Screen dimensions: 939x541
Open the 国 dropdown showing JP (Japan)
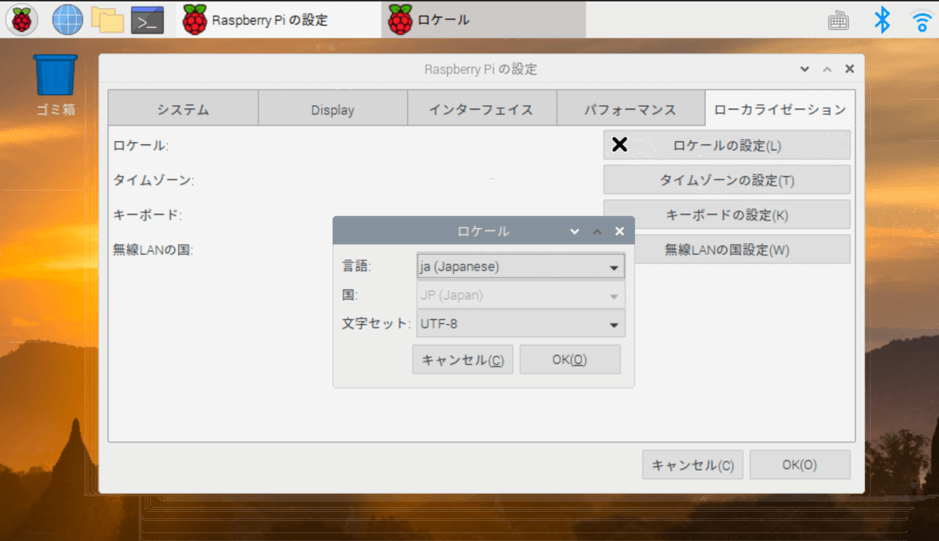point(520,295)
